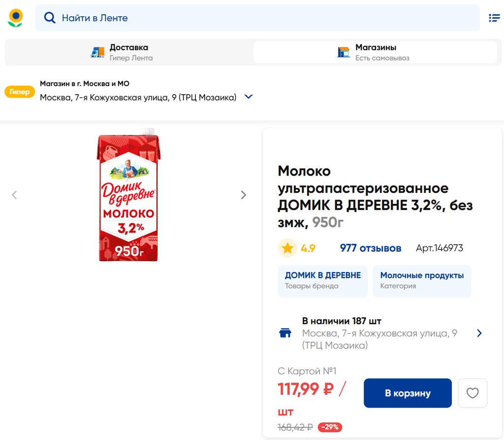This screenshot has height=440, width=504.
Task: Switch to the Магазины tab
Action: tap(375, 52)
